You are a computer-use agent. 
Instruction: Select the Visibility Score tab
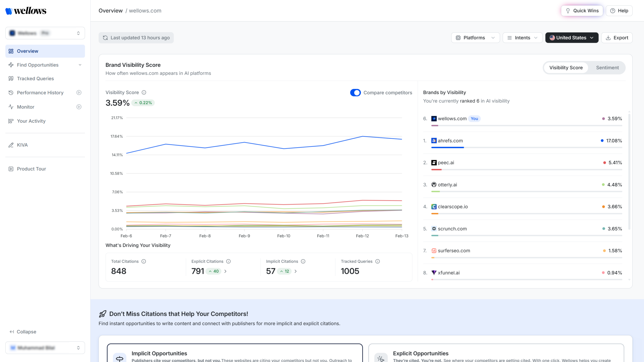pyautogui.click(x=566, y=67)
